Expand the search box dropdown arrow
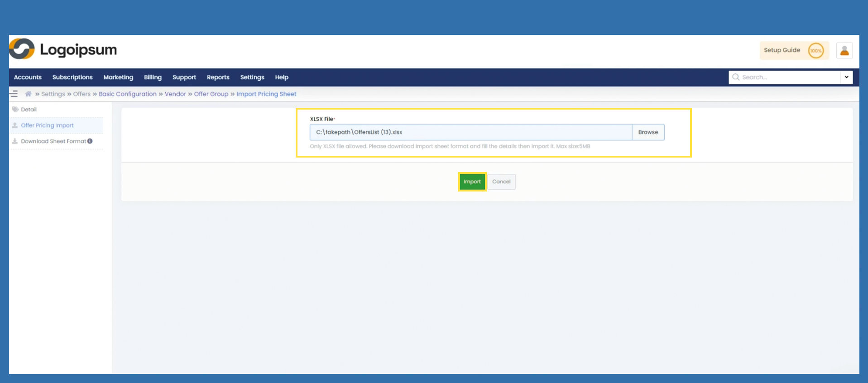The image size is (868, 383). (846, 77)
